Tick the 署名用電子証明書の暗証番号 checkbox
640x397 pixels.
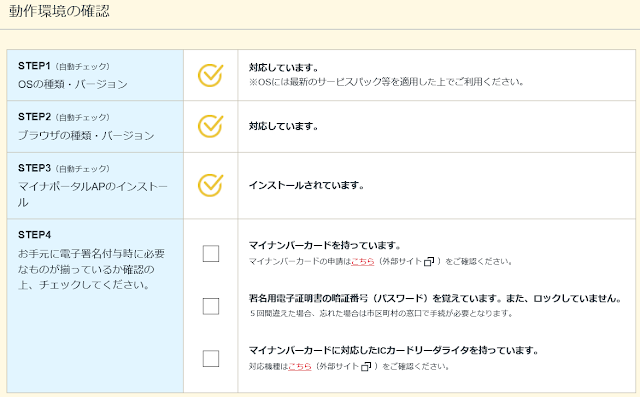[x=211, y=306]
